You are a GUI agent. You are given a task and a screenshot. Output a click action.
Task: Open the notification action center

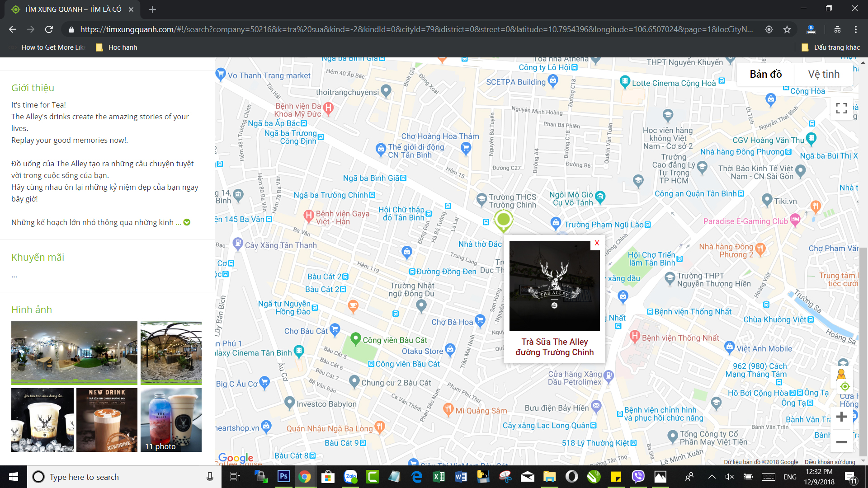851,477
